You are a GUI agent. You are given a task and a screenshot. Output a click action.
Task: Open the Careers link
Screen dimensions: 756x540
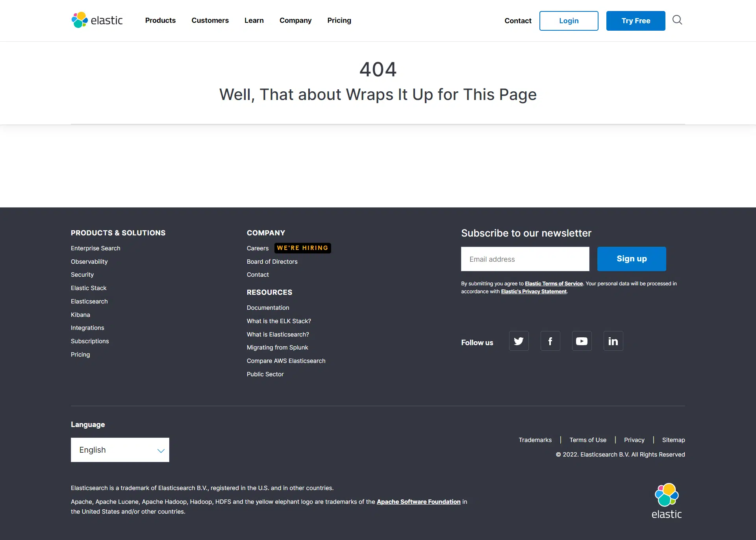click(x=258, y=248)
